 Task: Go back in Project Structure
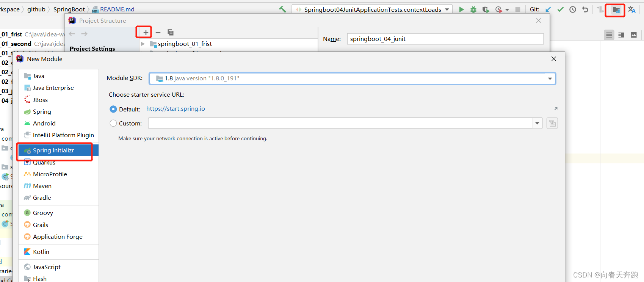(72, 34)
